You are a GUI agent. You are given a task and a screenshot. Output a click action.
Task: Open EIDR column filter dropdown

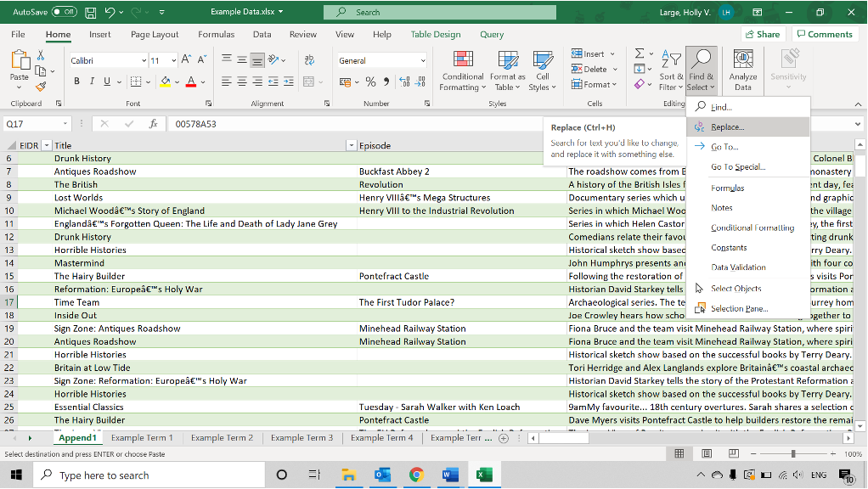point(47,145)
